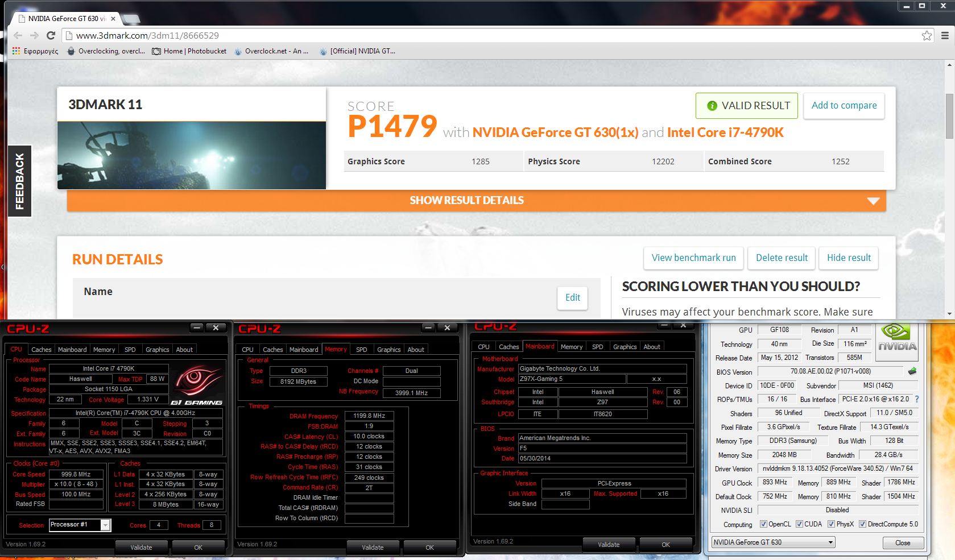Reload the 3dmark.com page

(51, 35)
